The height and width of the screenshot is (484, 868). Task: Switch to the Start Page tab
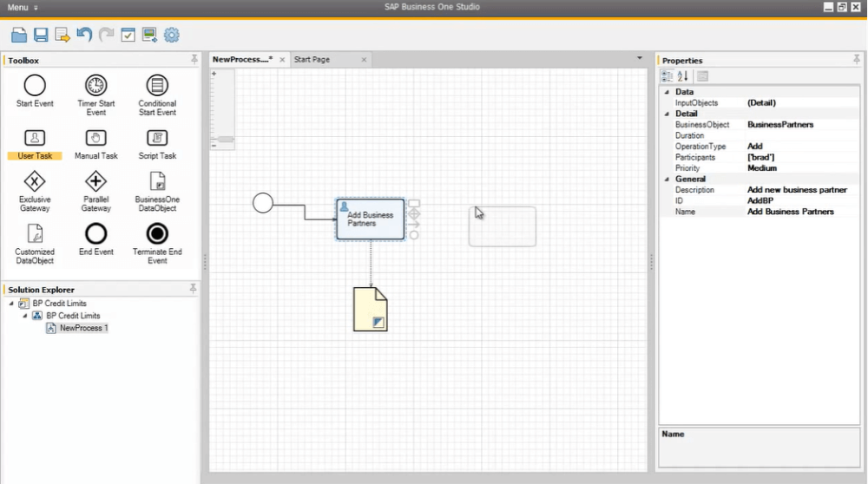pyautogui.click(x=312, y=59)
